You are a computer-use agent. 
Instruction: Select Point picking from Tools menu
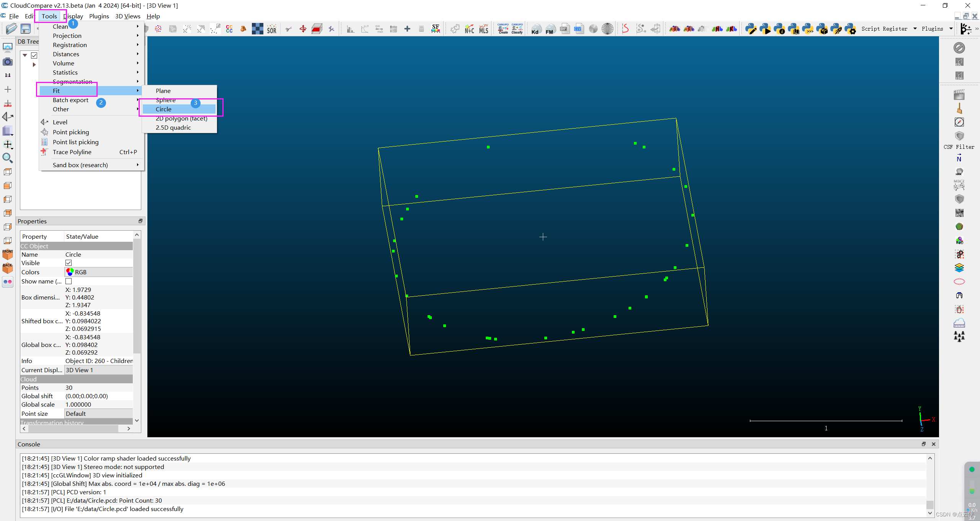coord(91,132)
